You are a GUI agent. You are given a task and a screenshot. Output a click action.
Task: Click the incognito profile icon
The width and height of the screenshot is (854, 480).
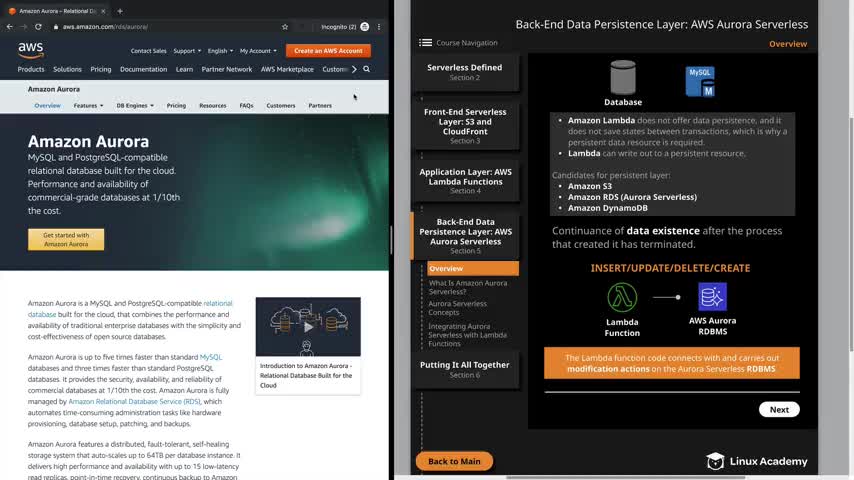(364, 27)
